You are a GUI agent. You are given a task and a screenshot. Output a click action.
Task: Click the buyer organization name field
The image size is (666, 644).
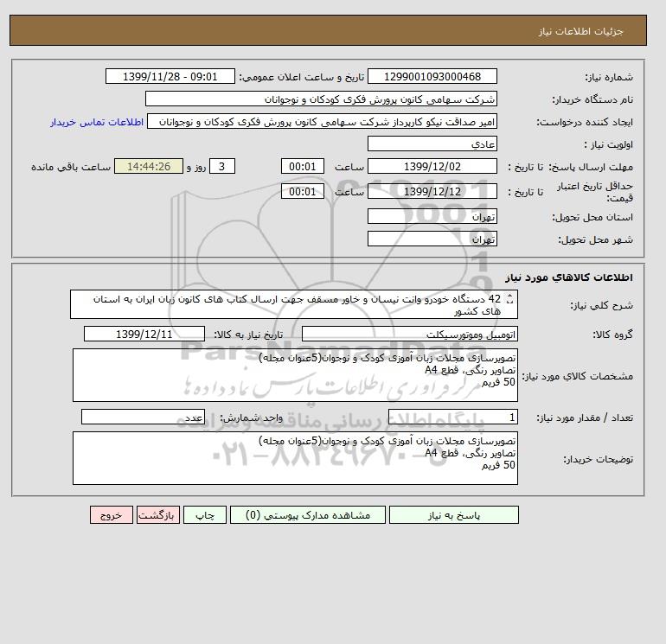click(321, 99)
